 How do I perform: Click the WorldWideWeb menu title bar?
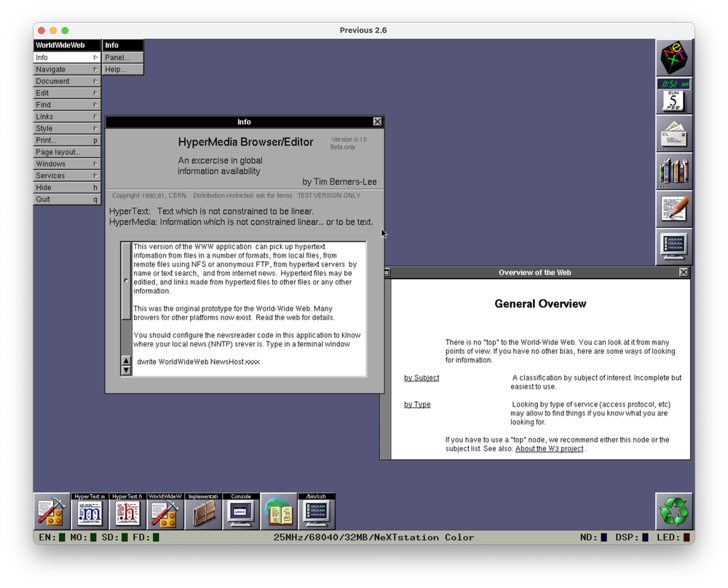coord(67,45)
